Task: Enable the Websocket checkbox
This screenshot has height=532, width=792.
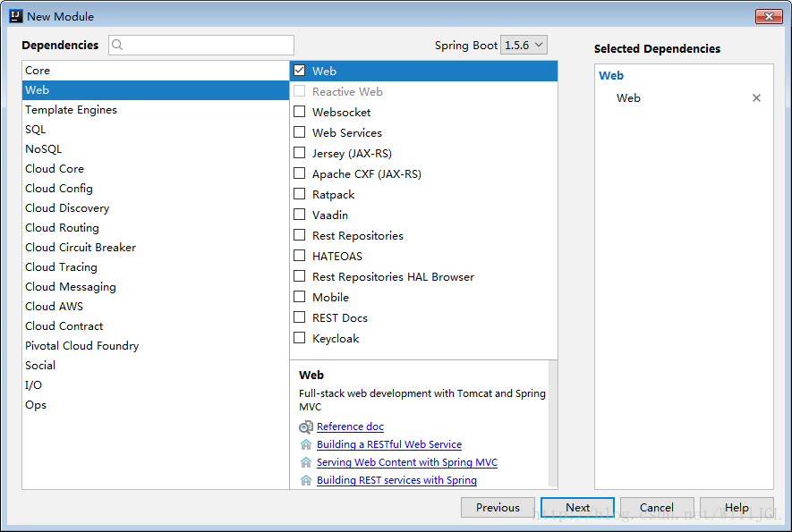Action: coord(300,112)
